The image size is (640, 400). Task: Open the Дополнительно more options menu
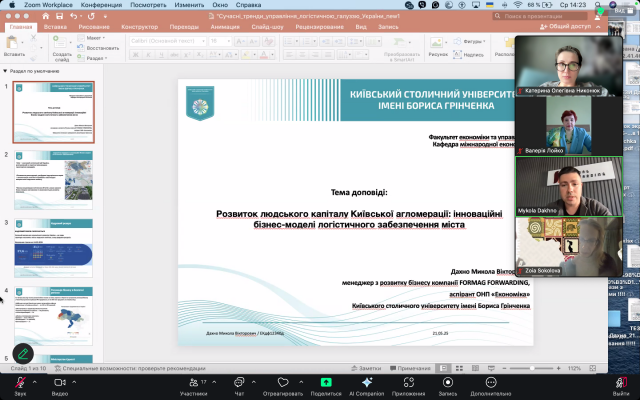[491, 383]
